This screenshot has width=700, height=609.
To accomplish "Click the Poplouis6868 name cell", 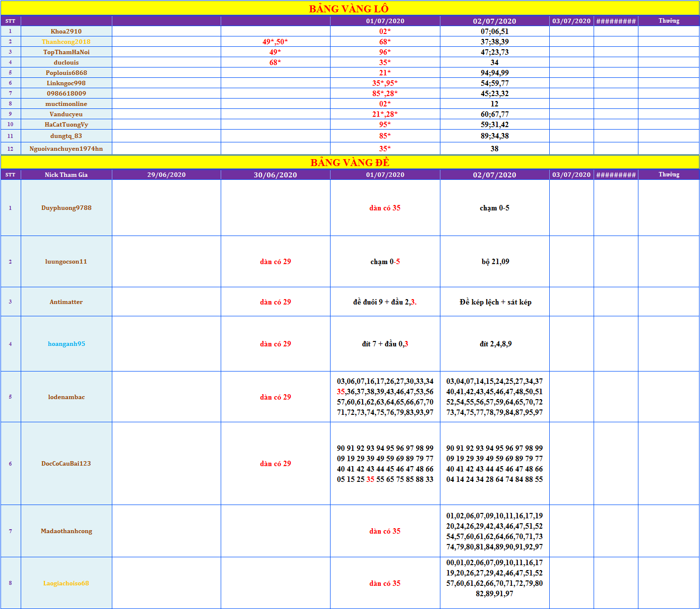I will pos(67,72).
